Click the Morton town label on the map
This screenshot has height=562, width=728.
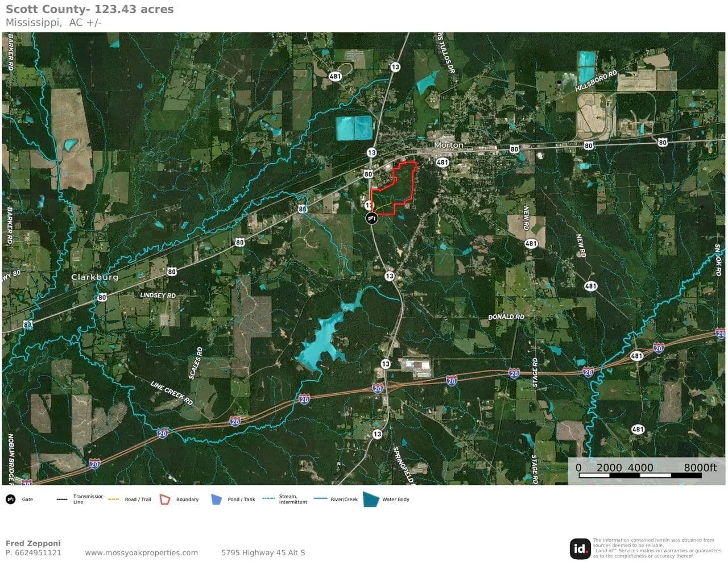[x=448, y=145]
